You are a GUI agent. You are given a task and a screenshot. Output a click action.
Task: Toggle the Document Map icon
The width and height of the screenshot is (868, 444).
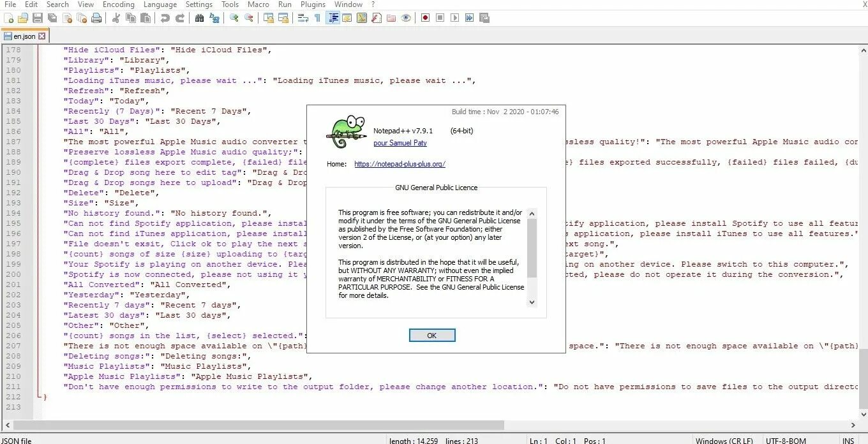tap(362, 18)
